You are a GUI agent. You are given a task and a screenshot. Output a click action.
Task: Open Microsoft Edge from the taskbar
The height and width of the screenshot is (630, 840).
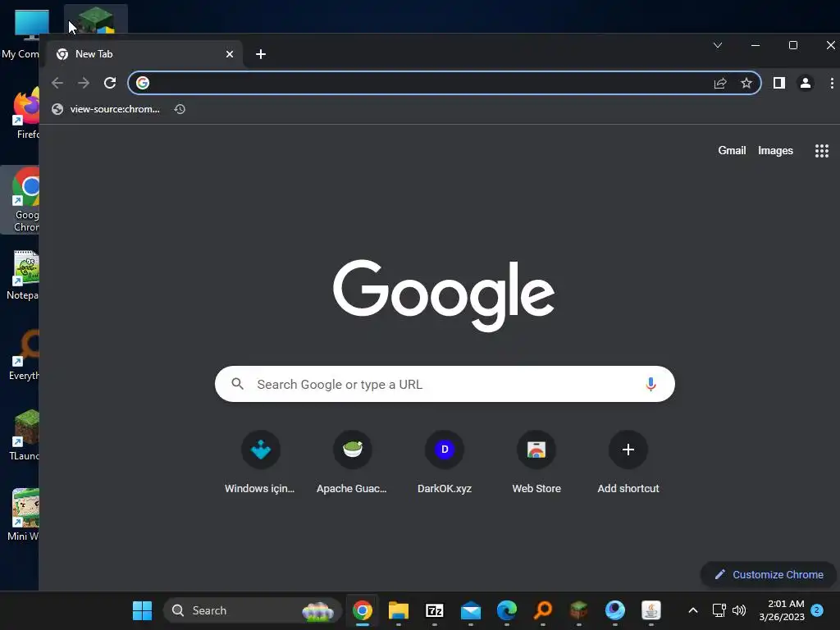click(x=507, y=610)
